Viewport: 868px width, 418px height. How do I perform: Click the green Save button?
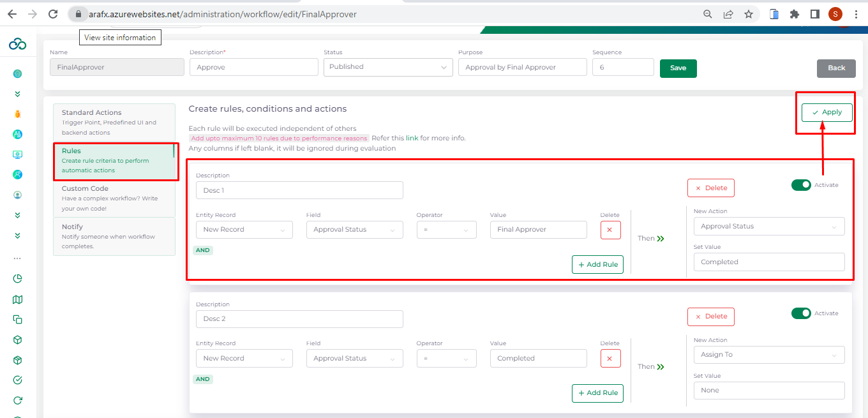coord(678,68)
